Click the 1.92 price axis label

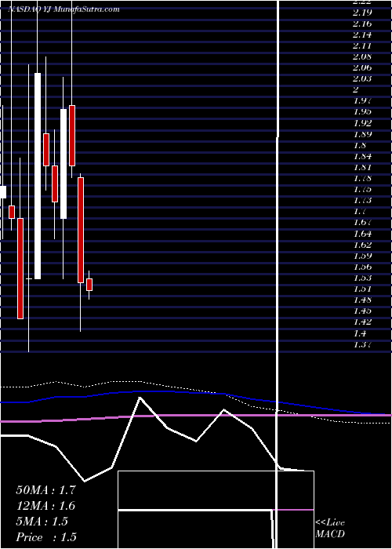(x=362, y=123)
